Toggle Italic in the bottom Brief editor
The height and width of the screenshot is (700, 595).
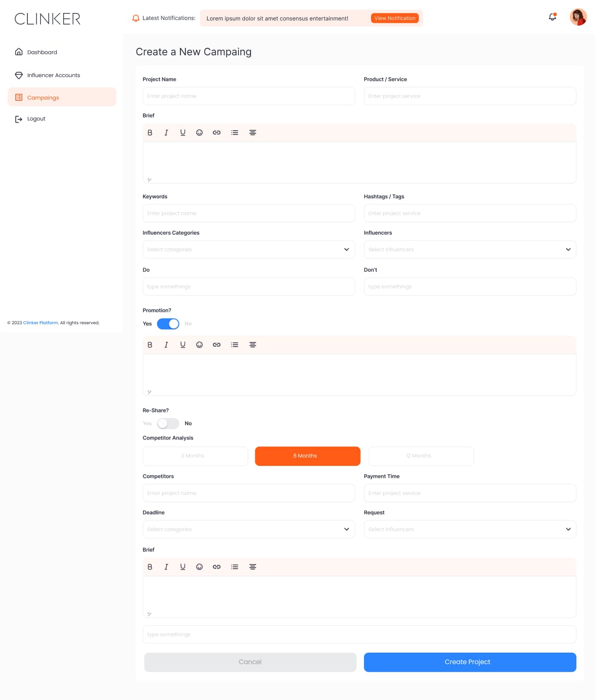pos(166,567)
